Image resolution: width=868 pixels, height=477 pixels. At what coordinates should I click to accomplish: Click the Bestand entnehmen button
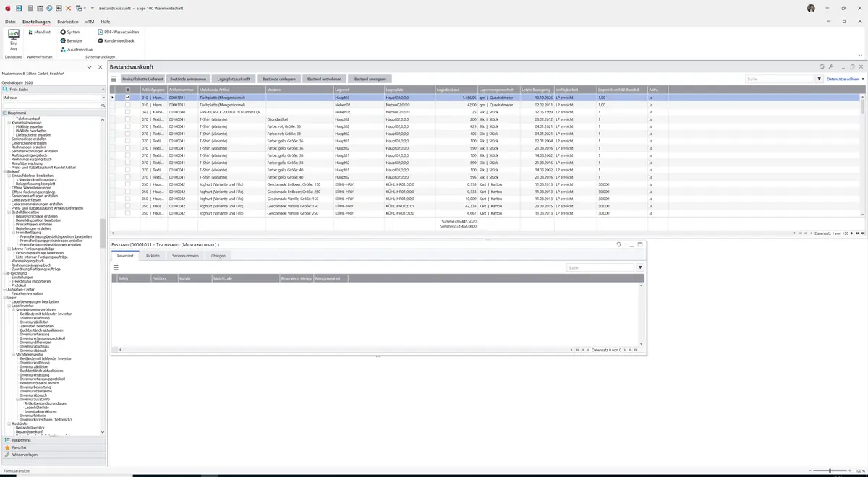click(324, 79)
